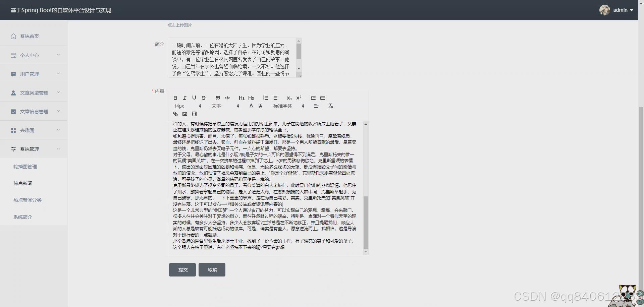Collapse the 系统管理 menu section

click(x=34, y=149)
